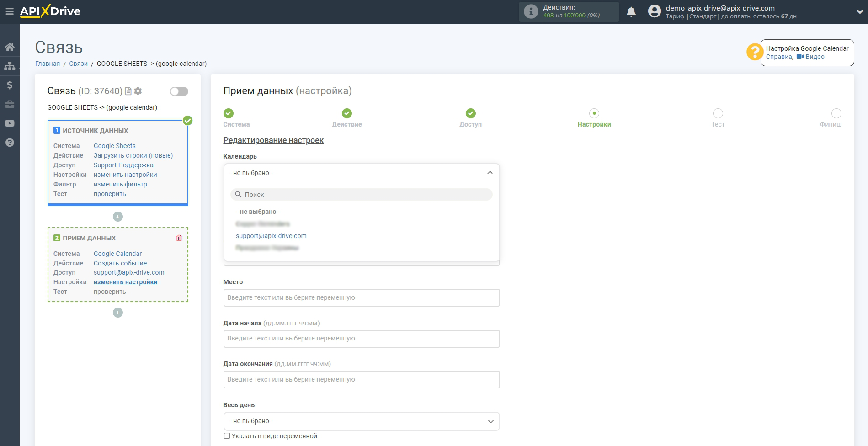Open the briefcase icon in the sidebar

[x=10, y=104]
